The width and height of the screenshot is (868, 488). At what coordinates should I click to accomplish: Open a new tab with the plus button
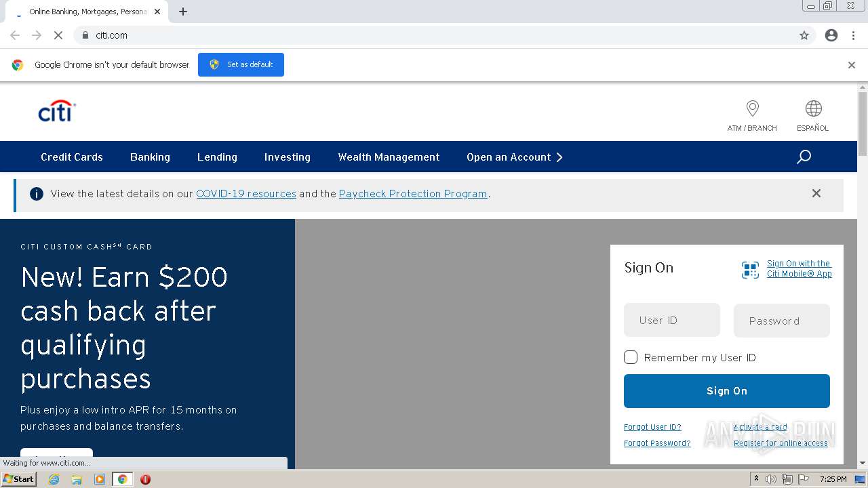pos(183,12)
